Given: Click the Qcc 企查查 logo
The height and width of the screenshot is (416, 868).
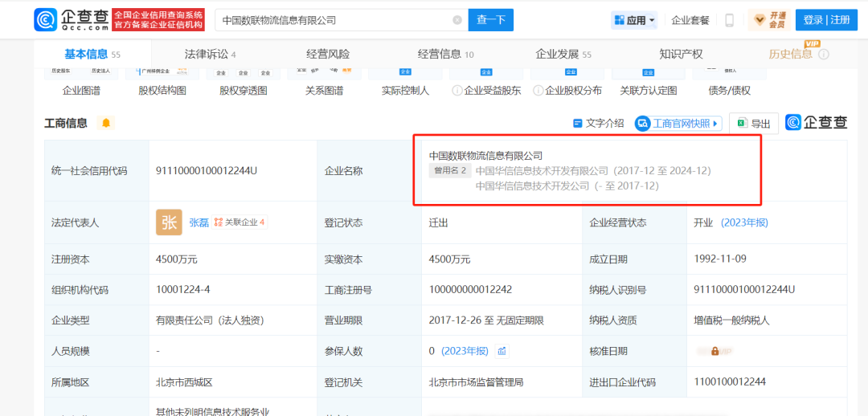Looking at the screenshot, I should [72, 20].
